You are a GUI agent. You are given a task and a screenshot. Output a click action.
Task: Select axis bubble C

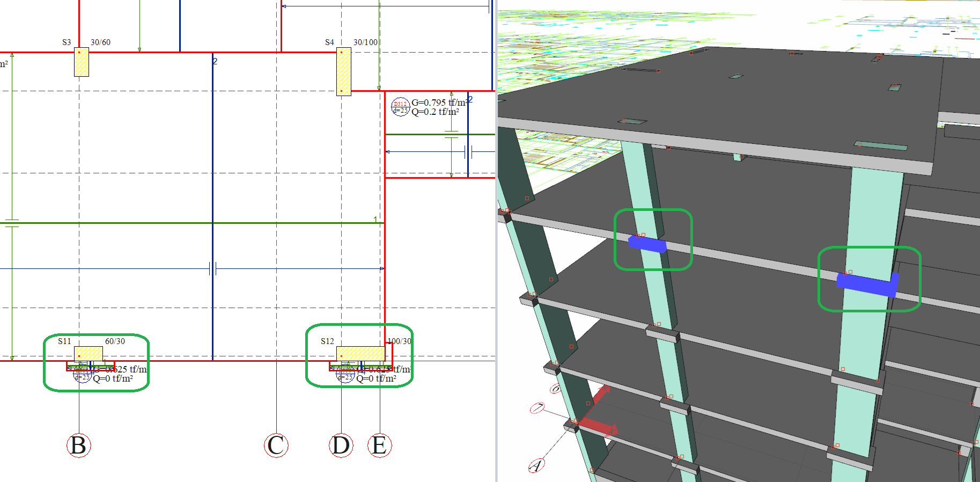point(276,446)
